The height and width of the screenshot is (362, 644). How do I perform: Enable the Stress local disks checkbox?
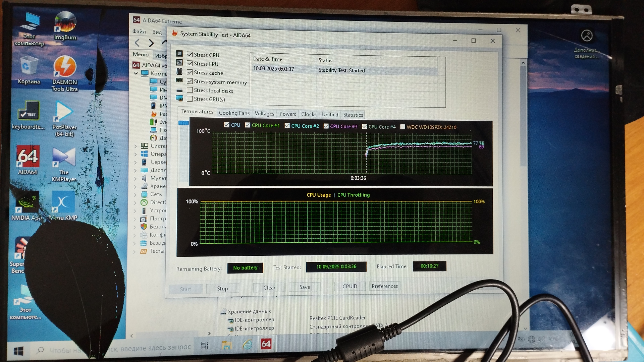click(190, 90)
